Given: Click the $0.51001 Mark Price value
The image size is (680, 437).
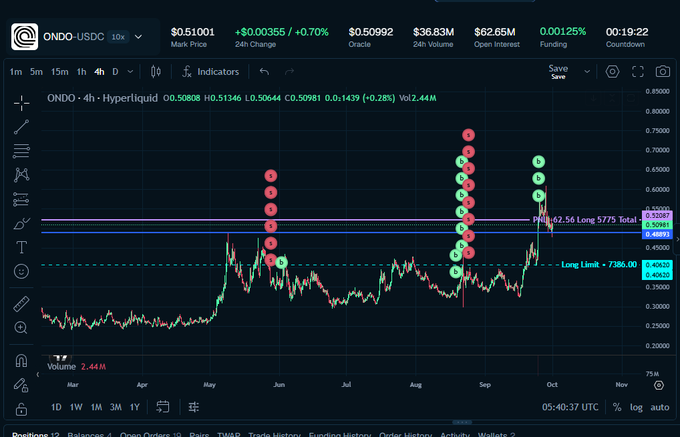Looking at the screenshot, I should point(193,32).
